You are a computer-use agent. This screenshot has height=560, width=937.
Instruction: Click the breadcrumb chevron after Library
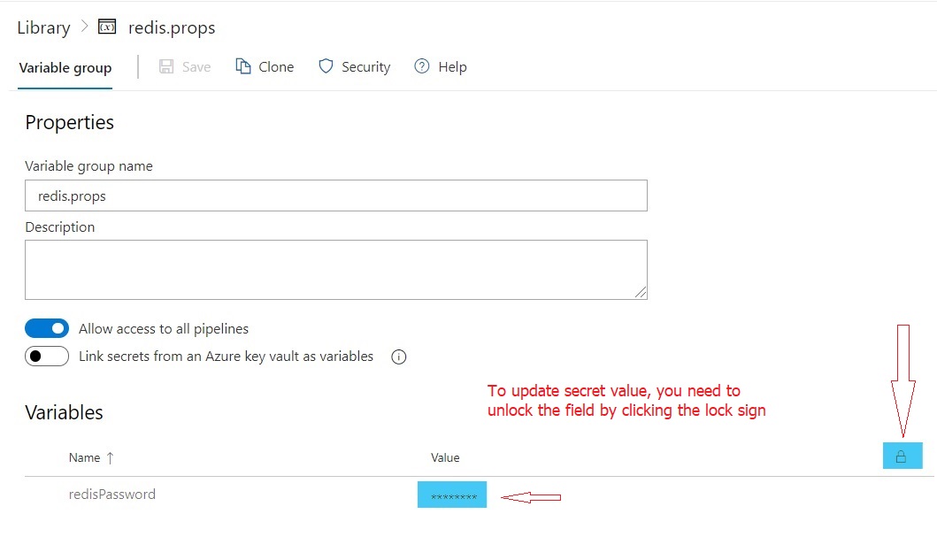tap(84, 27)
